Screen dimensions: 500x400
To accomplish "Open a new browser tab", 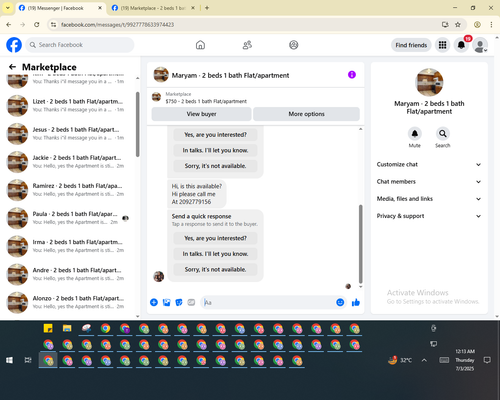I will point(207,8).
